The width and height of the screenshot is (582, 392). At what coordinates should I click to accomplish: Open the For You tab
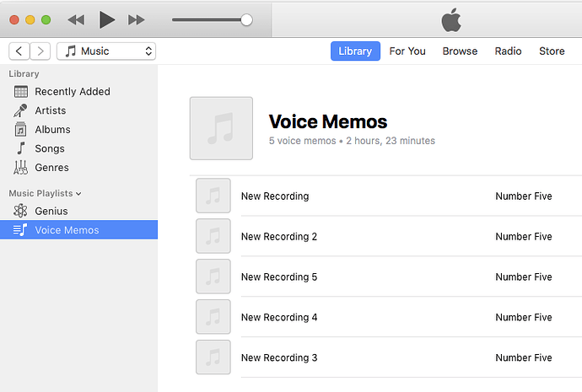tap(407, 51)
